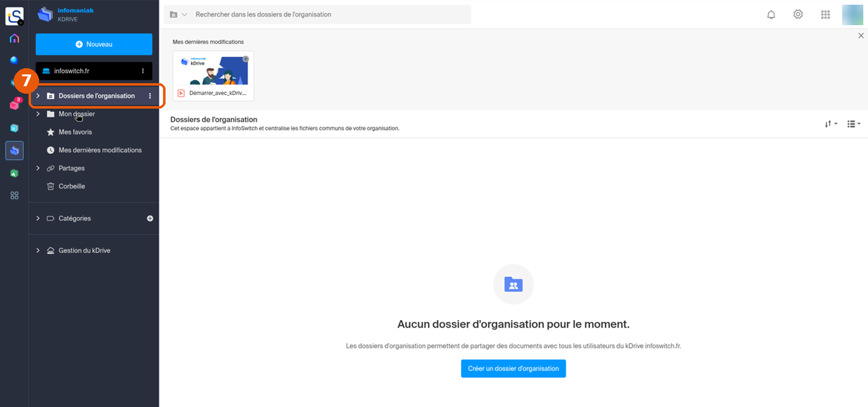Open search scope folder dropdown
The width and height of the screenshot is (868, 407).
(179, 14)
